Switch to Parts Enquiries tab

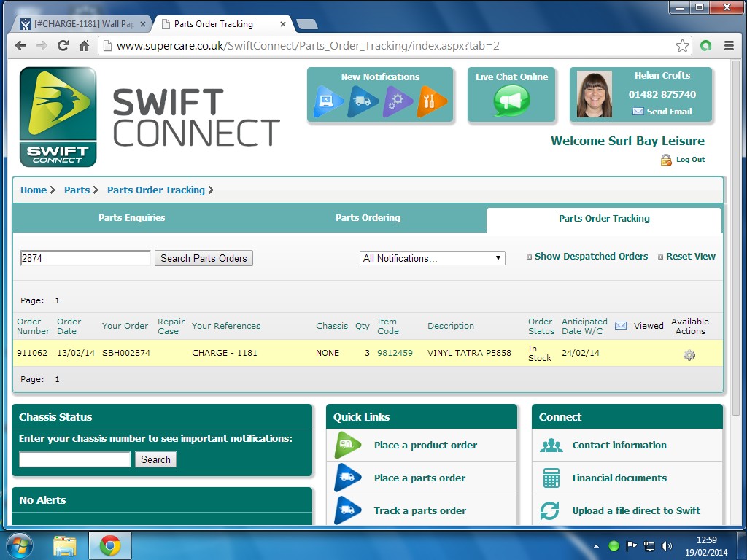pos(131,217)
